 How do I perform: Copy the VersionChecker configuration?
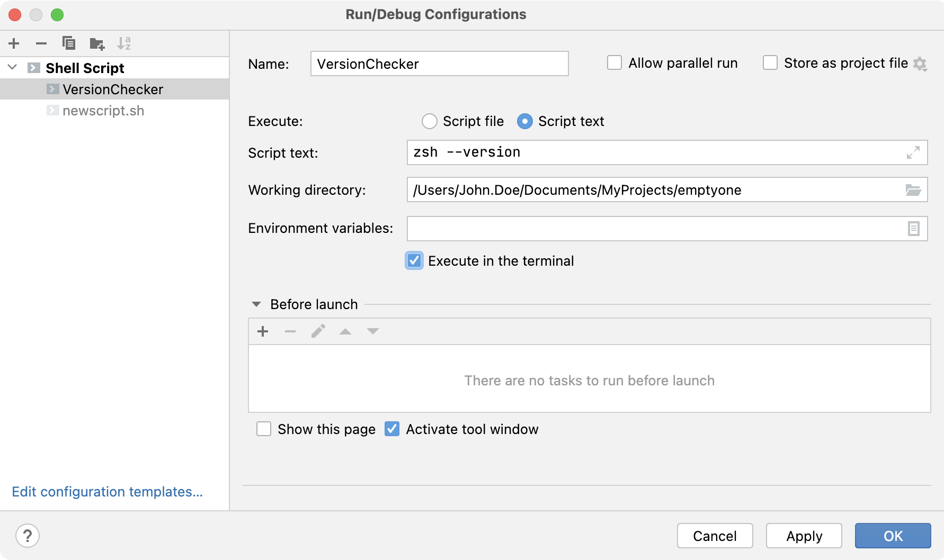69,43
